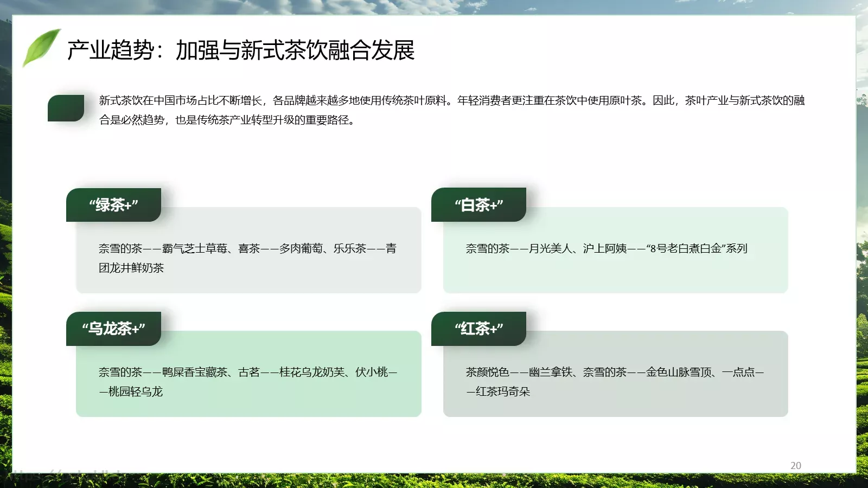This screenshot has width=868, height=488.
Task: Click the slide page number 20
Action: pos(796,466)
